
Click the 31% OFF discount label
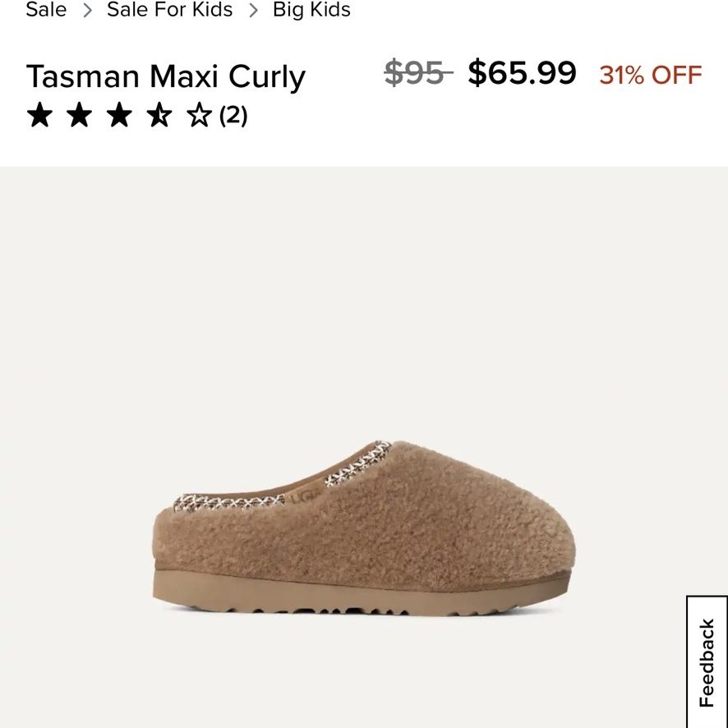(x=651, y=75)
